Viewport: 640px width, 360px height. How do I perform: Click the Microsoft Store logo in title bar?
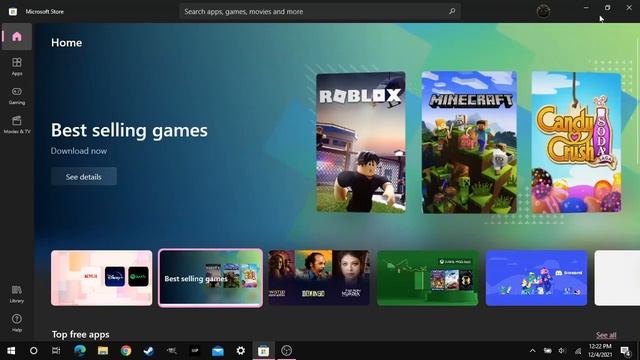pyautogui.click(x=13, y=12)
